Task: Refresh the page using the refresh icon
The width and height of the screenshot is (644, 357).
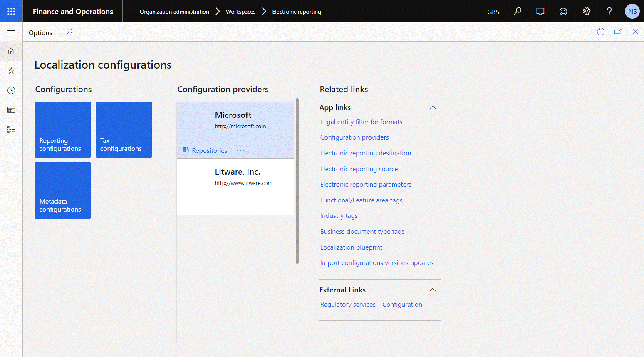Action: coord(600,31)
